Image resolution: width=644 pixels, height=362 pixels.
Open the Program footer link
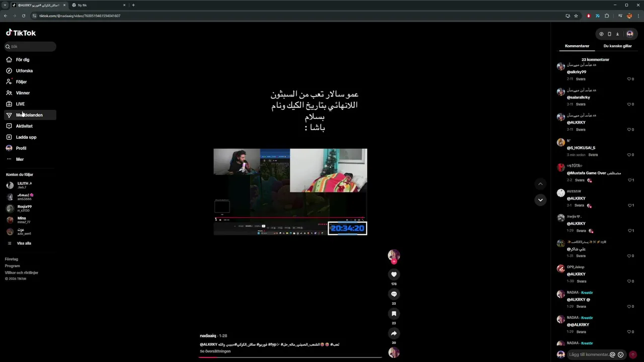click(13, 266)
